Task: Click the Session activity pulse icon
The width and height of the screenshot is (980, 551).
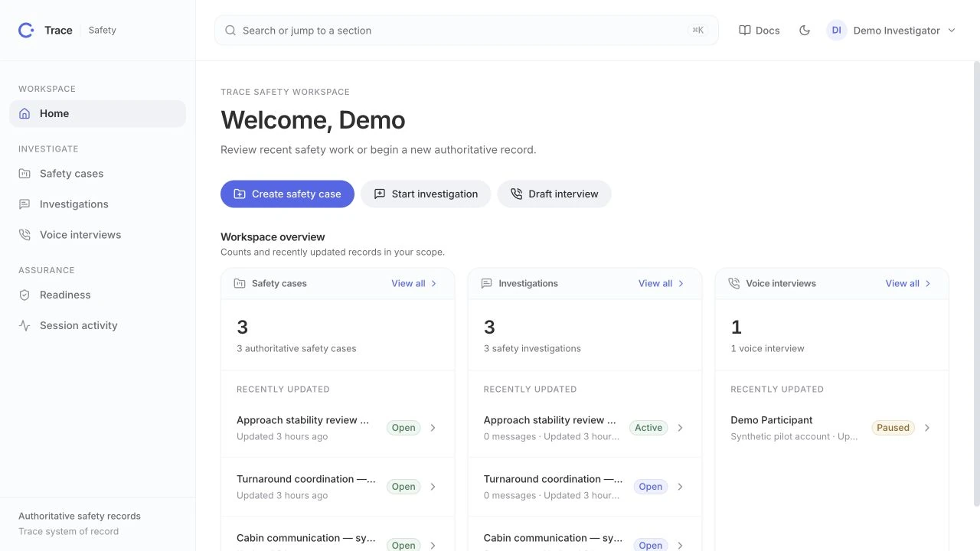Action: tap(24, 325)
